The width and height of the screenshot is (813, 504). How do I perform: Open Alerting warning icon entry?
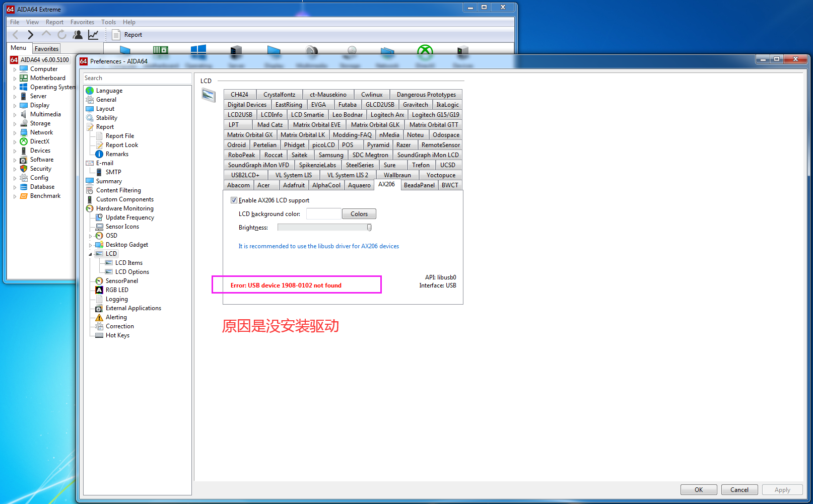pyautogui.click(x=99, y=317)
